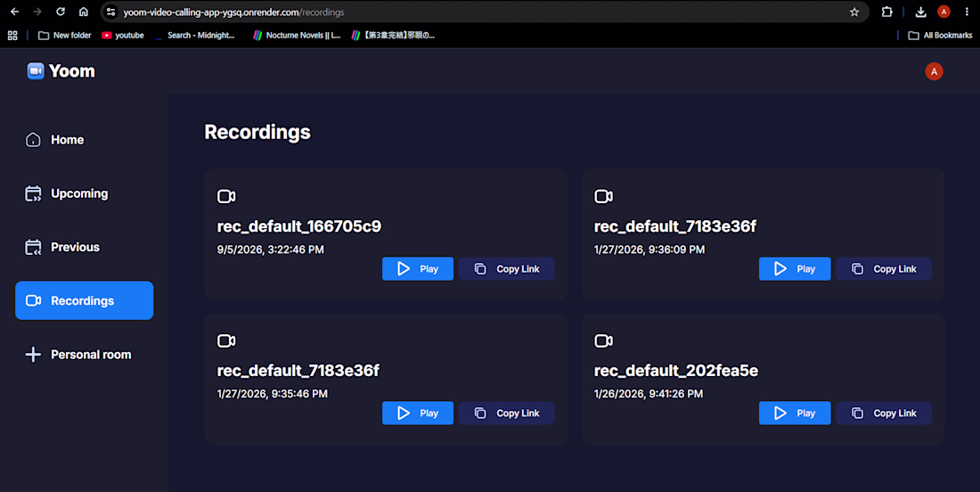
Task: Play the recording dated 1/27/2026, 9:35:46 PM
Action: click(418, 414)
